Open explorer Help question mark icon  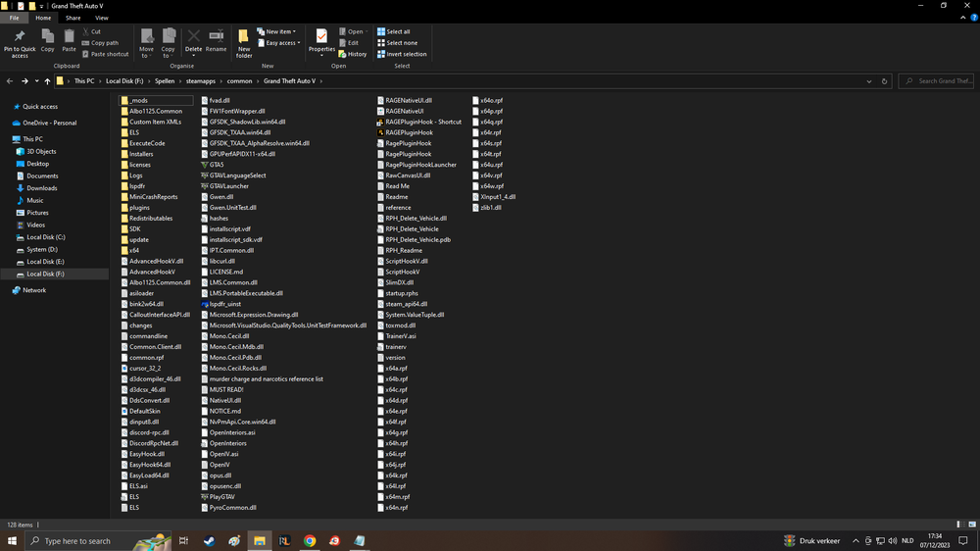pyautogui.click(x=974, y=18)
